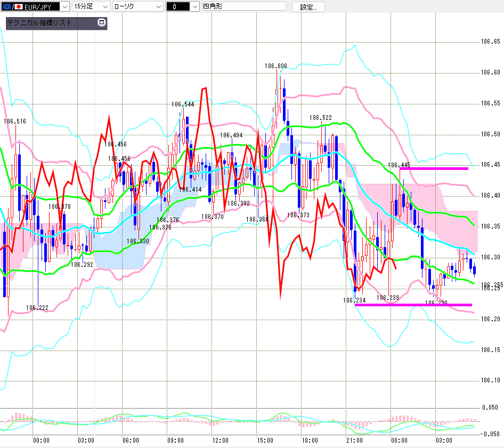Click the 15:00 time axis label
504x448 pixels.
[x=265, y=441]
